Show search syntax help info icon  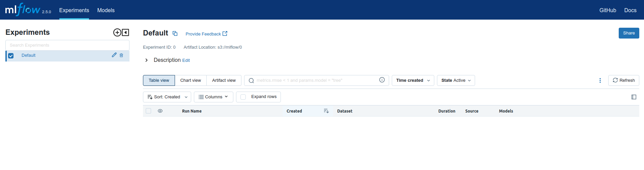382,80
